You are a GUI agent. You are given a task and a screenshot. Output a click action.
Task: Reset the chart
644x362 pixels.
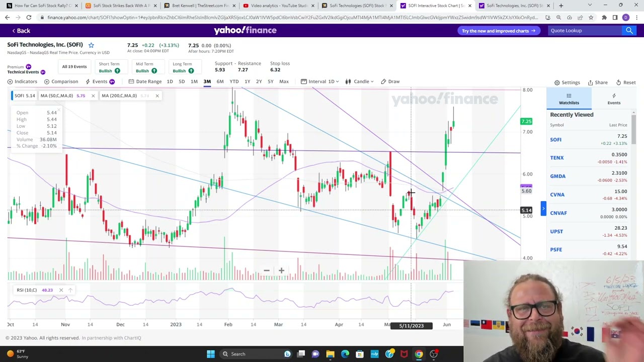point(625,82)
